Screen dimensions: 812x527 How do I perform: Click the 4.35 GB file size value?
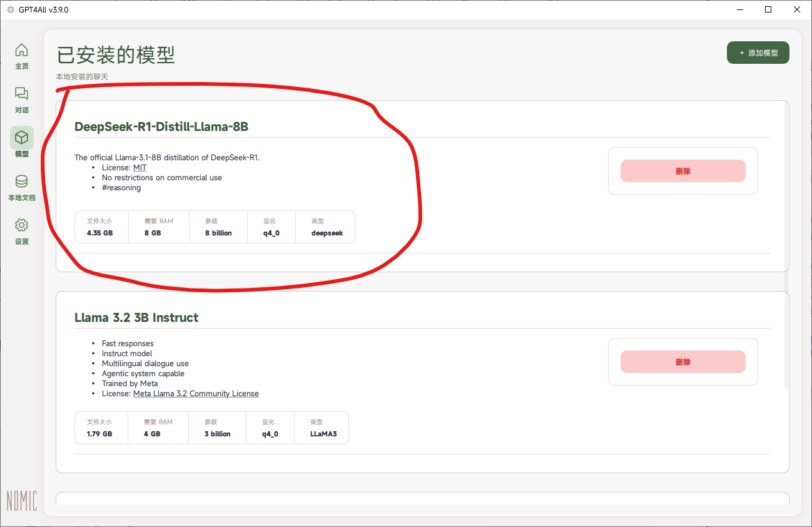(x=100, y=233)
